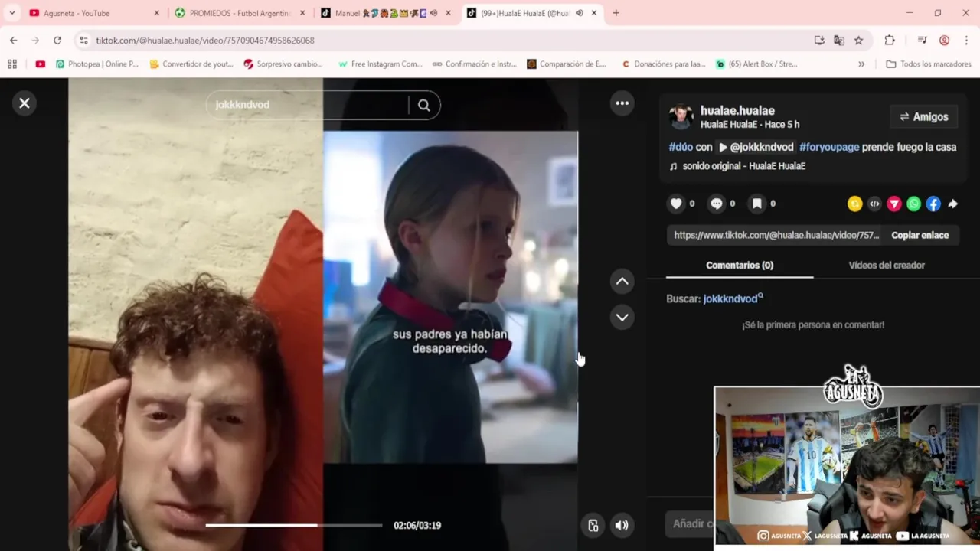The image size is (980, 551).
Task: Share video via Facebook icon
Action: (933, 204)
